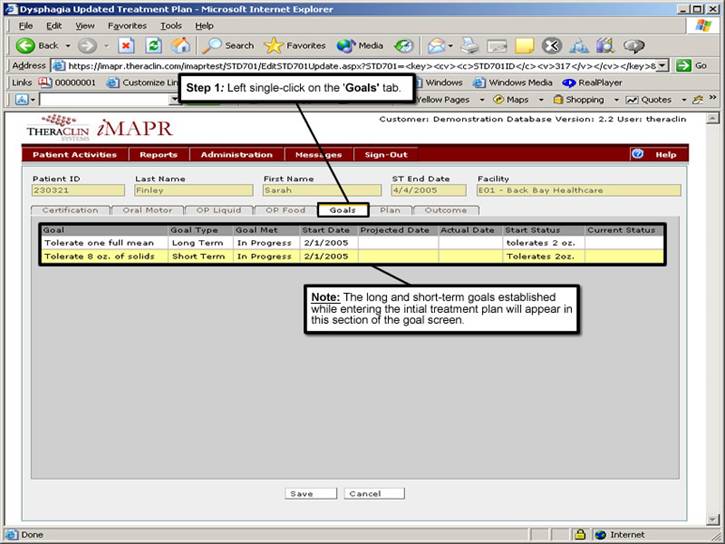Click the Media toolbar button

[x=360, y=45]
